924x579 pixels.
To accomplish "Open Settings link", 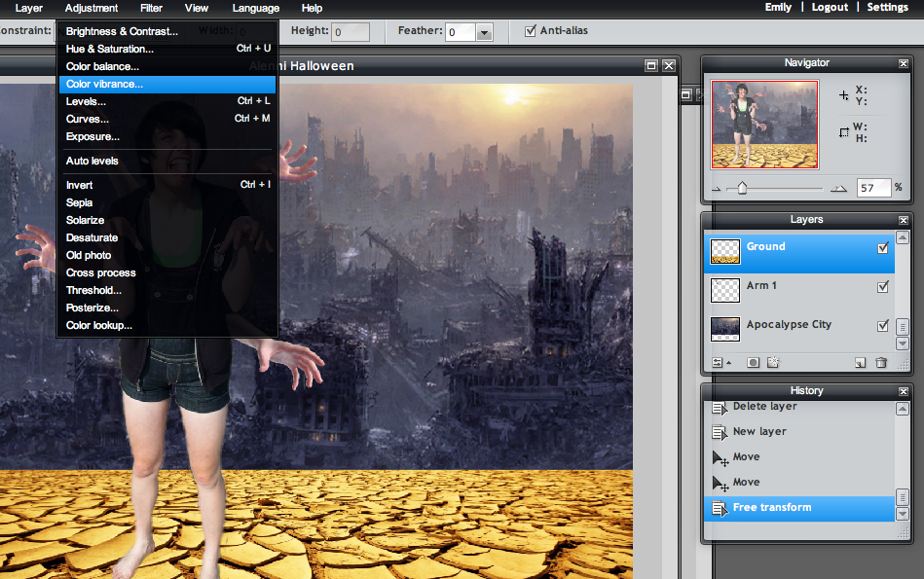I will pyautogui.click(x=887, y=7).
